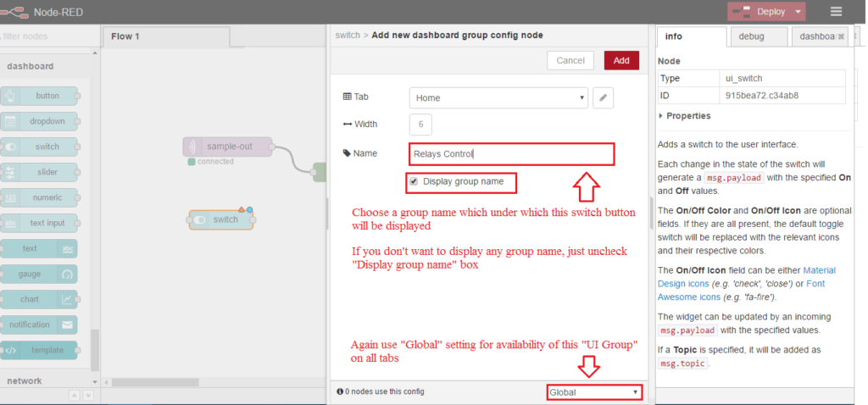Select the template node in the palette
This screenshot has height=405, width=868.
tap(39, 350)
